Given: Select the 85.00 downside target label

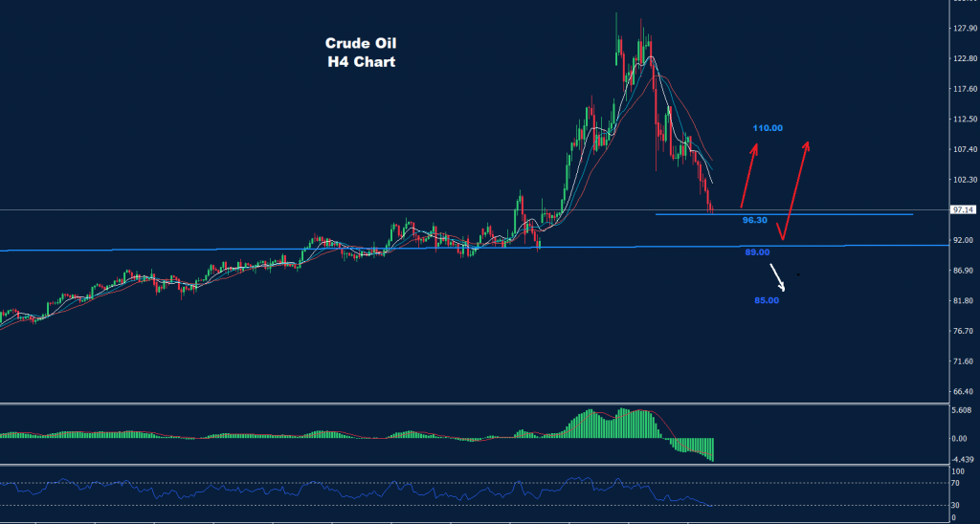Looking at the screenshot, I should 767,300.
